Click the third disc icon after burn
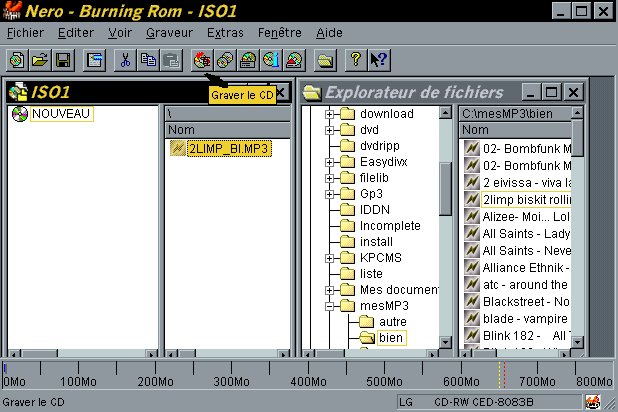Viewport: 618px width, 412px height. [248, 60]
